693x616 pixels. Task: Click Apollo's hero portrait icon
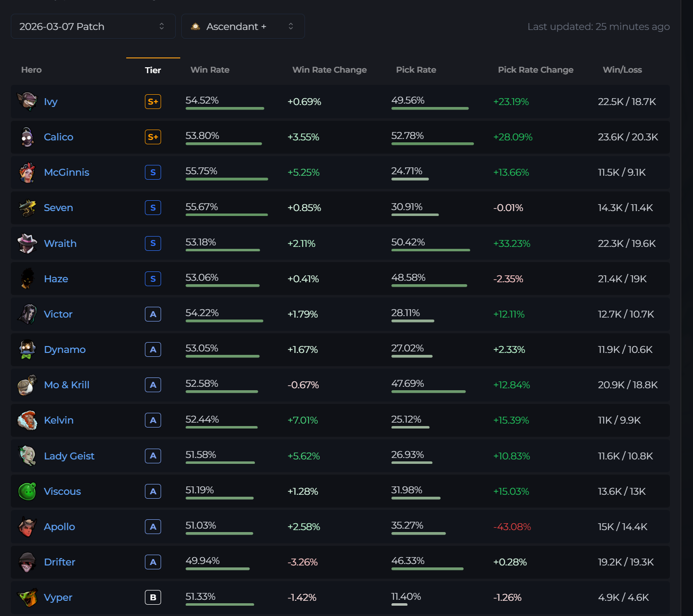coord(27,527)
